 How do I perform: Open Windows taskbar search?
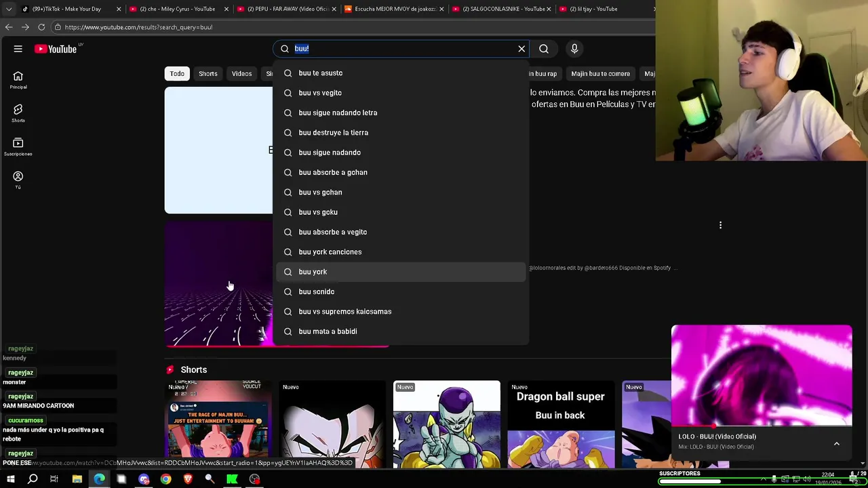pyautogui.click(x=33, y=479)
